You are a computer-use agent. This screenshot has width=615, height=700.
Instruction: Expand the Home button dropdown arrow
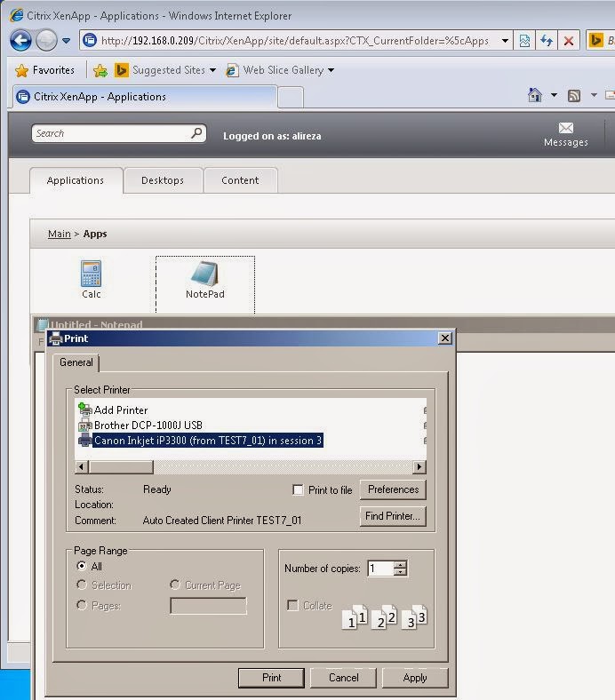[554, 95]
